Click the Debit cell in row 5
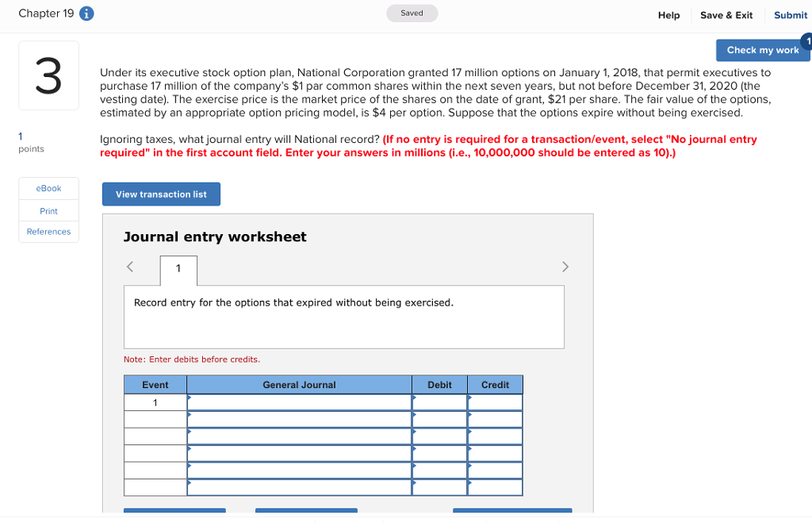This screenshot has width=812, height=523. pyautogui.click(x=439, y=471)
